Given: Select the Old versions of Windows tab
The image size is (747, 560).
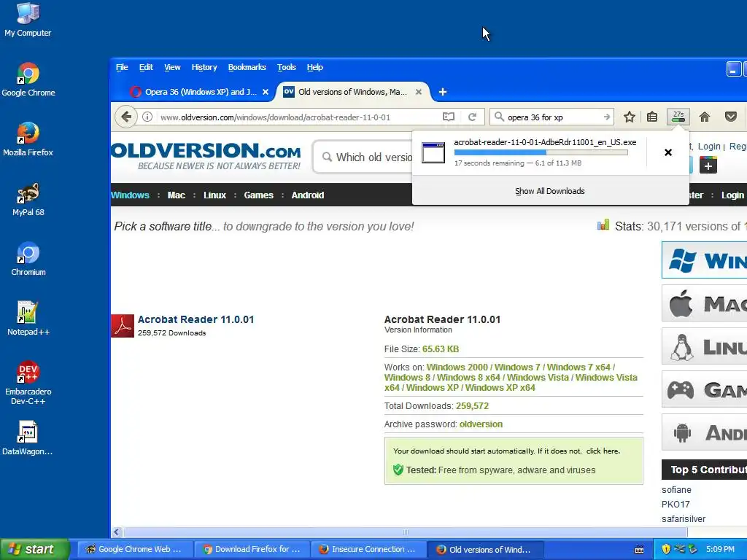Looking at the screenshot, I should (x=352, y=92).
